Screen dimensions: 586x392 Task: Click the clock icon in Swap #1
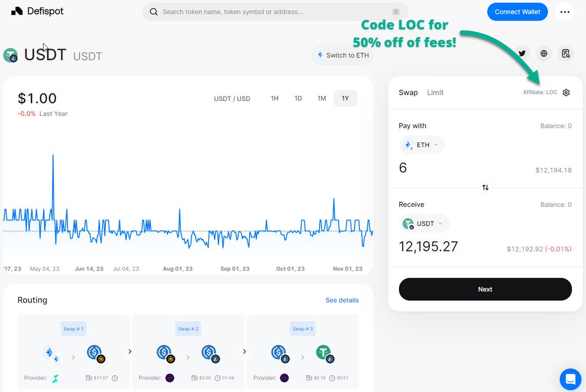click(115, 378)
